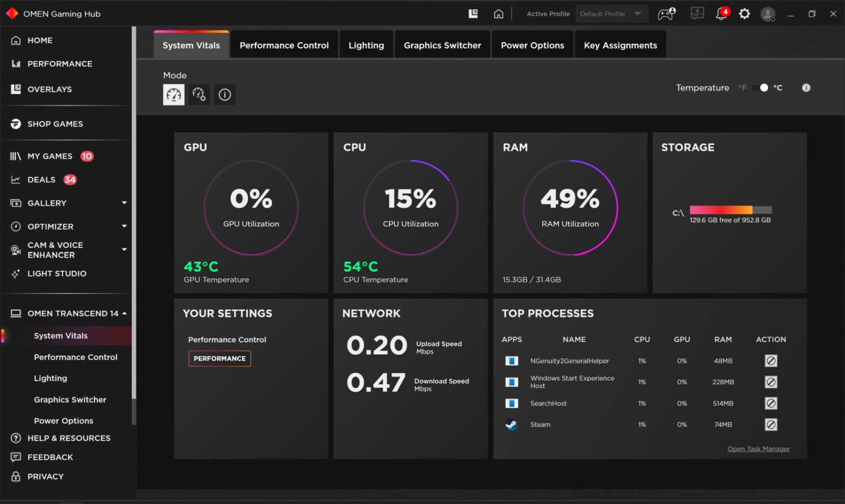The height and width of the screenshot is (504, 845).
Task: Click the 129.6 GB free of 952.8 GB text
Action: (x=730, y=220)
